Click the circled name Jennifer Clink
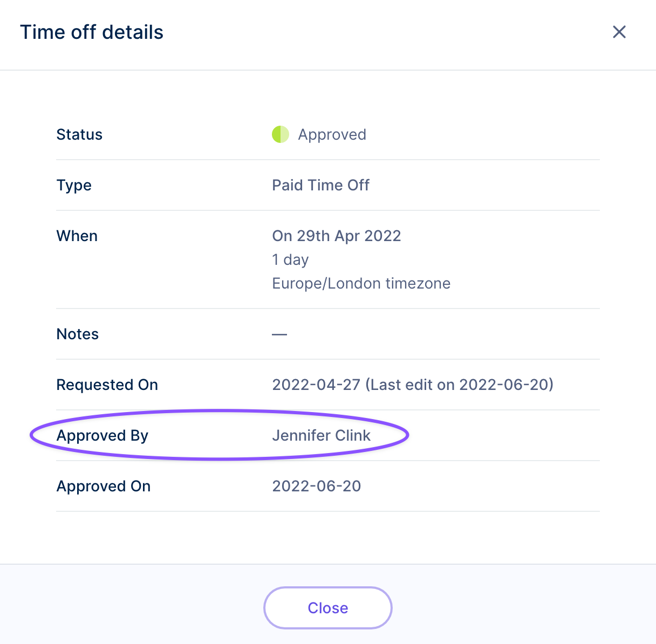The image size is (656, 644). (322, 435)
